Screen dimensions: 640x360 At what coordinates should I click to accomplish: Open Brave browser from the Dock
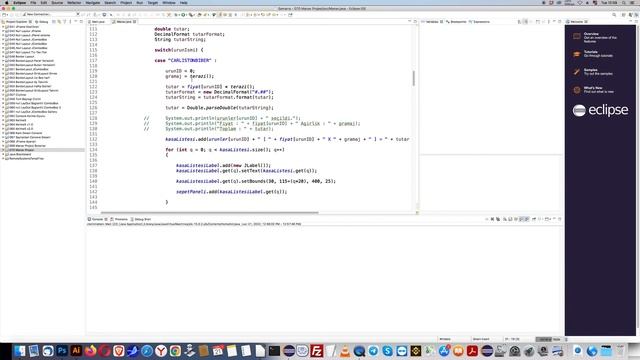tap(119, 351)
